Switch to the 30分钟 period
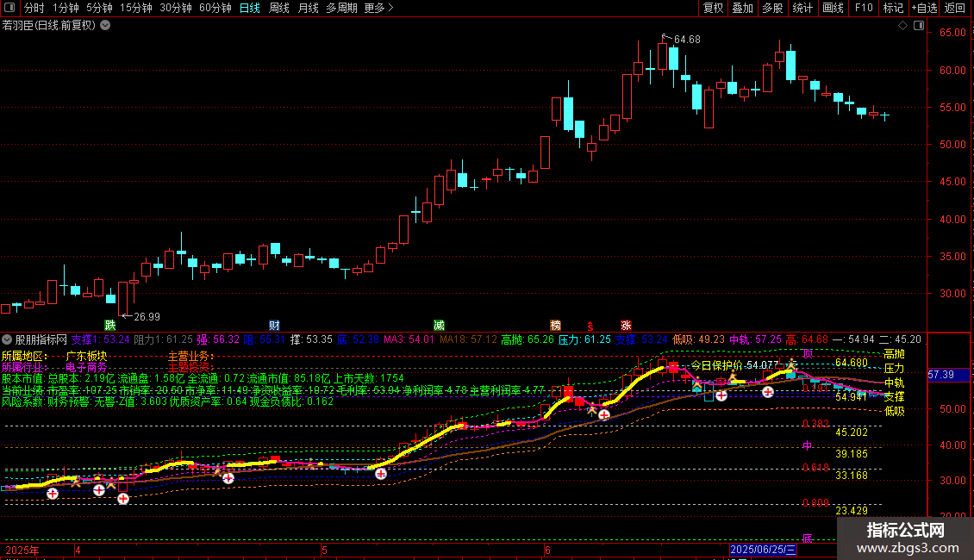The height and width of the screenshot is (560, 974). (x=176, y=8)
